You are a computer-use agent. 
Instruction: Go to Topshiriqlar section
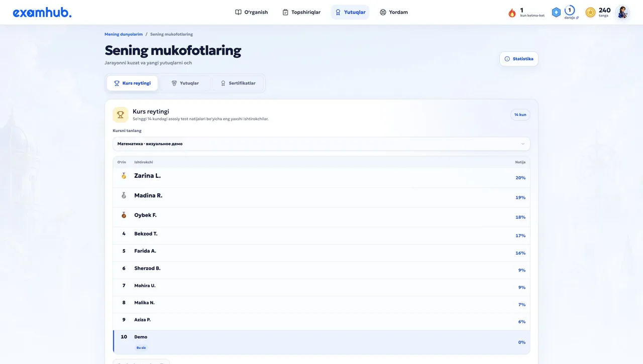click(x=301, y=12)
